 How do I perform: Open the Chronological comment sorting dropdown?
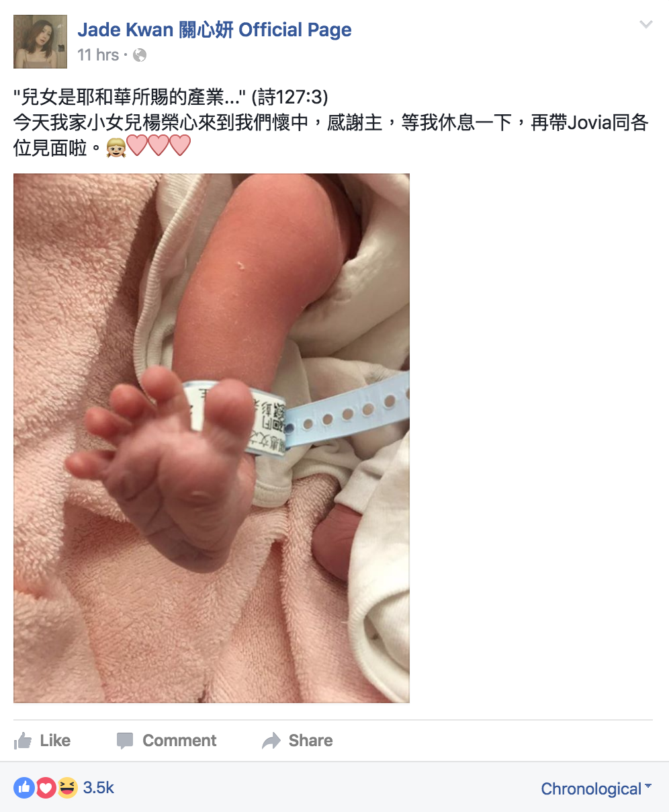(596, 789)
